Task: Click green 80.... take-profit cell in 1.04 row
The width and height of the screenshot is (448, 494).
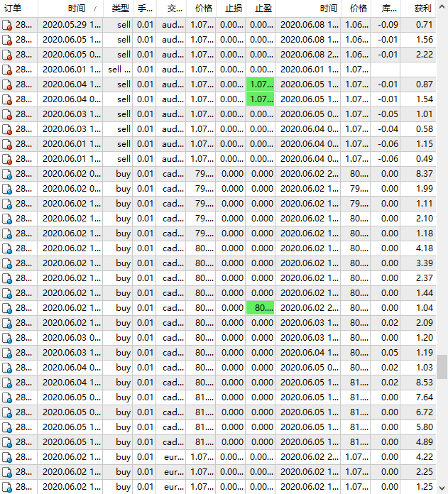Action: point(261,308)
